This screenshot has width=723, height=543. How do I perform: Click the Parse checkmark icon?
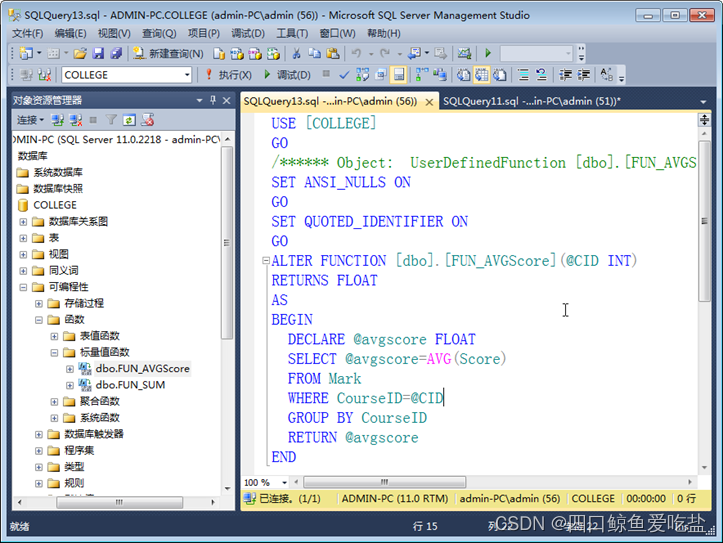344,75
